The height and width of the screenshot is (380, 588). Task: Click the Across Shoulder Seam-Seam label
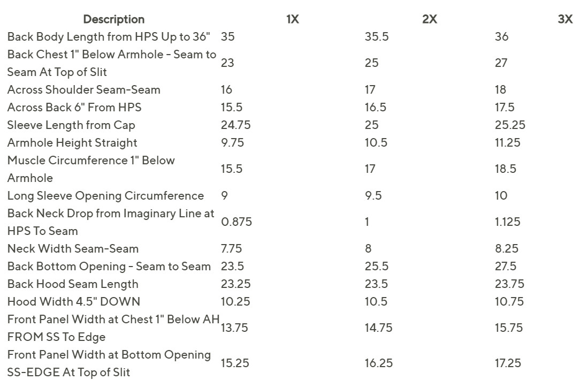pos(83,90)
